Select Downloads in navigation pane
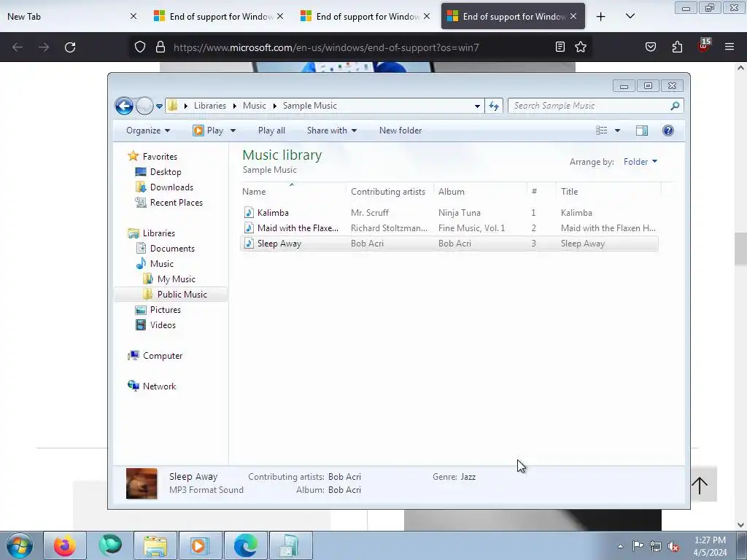The height and width of the screenshot is (560, 747). [171, 187]
